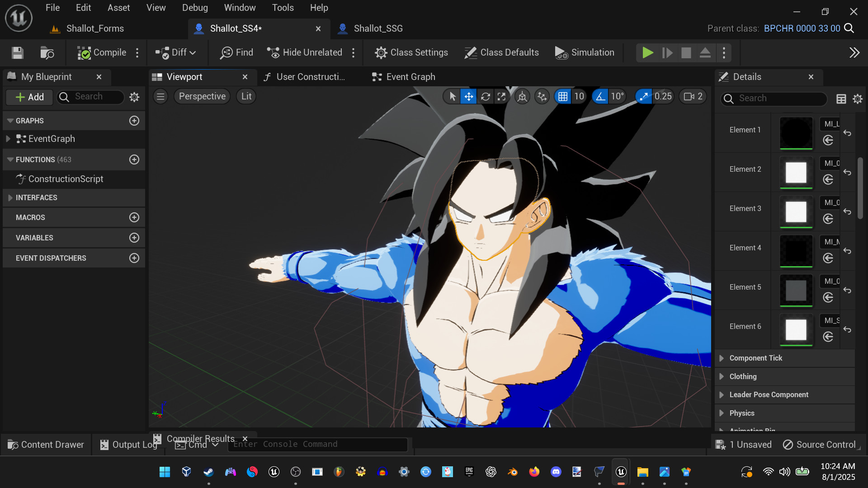Collapse the FUNCTIONS list in My Blueprint

coord(10,159)
